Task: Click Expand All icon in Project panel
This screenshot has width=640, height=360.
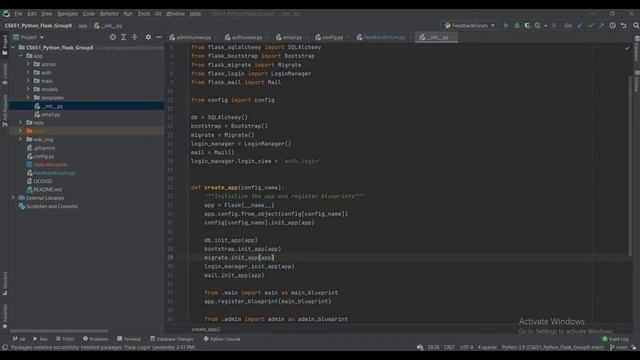Action: tap(124, 37)
